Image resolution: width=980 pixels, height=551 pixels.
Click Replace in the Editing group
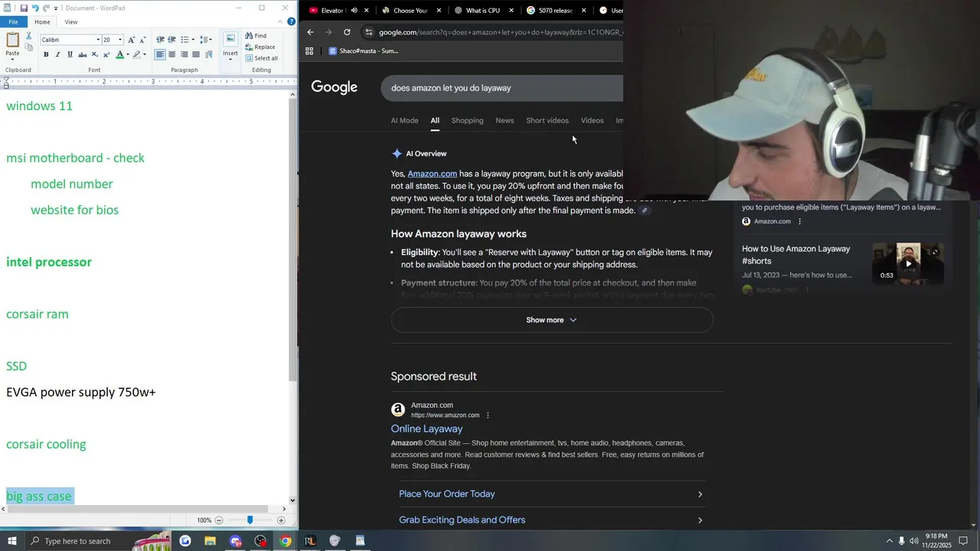(260, 47)
